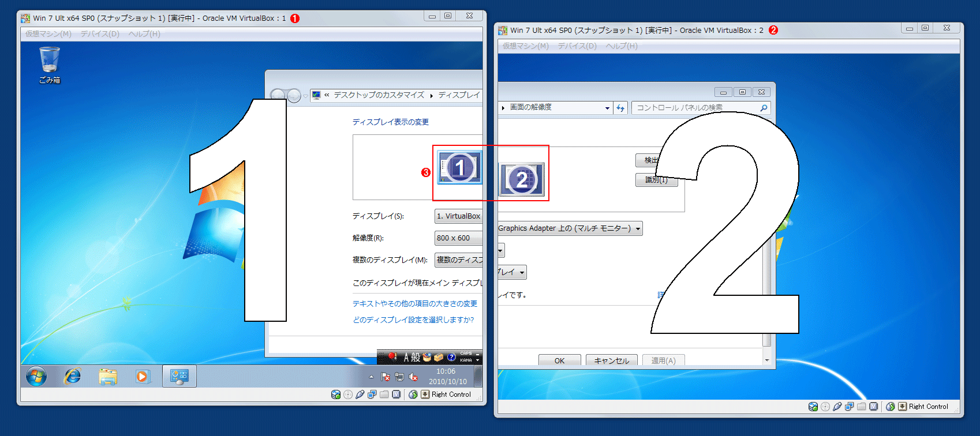Image resolution: width=980 pixels, height=436 pixels.
Task: Click the テキストやその他の項目の大きさの変更 link
Action: 415,303
